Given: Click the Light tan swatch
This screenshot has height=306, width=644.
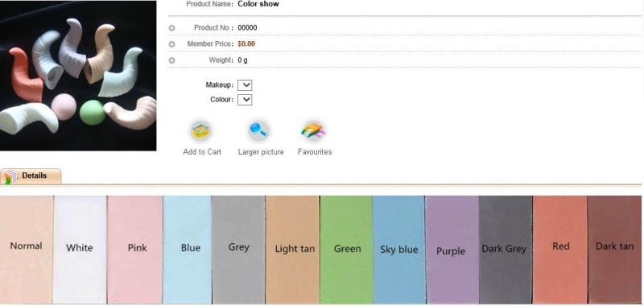Looking at the screenshot, I should [x=292, y=250].
